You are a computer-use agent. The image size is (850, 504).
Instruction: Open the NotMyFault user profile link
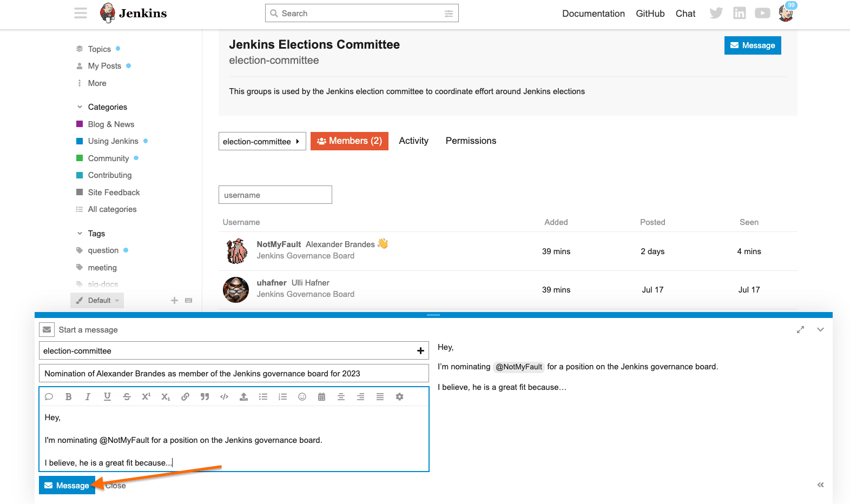tap(279, 244)
